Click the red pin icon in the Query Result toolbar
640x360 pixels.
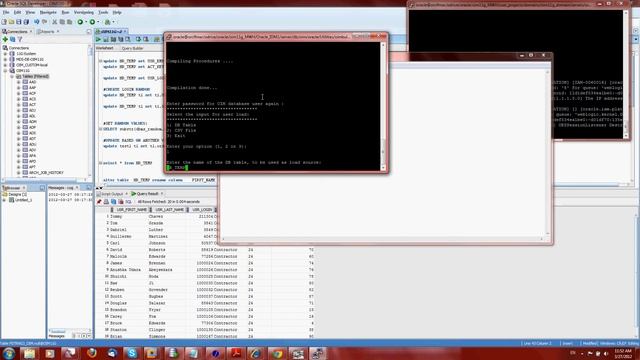point(99,202)
